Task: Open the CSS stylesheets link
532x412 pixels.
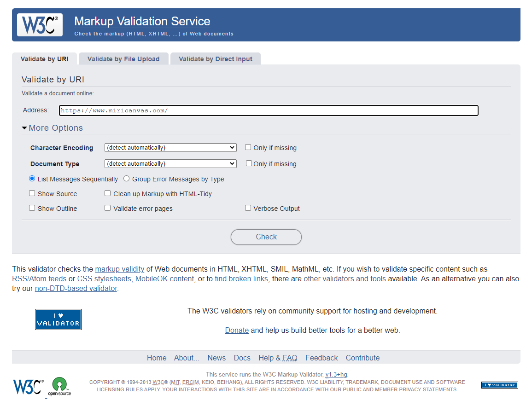Action: 104,279
